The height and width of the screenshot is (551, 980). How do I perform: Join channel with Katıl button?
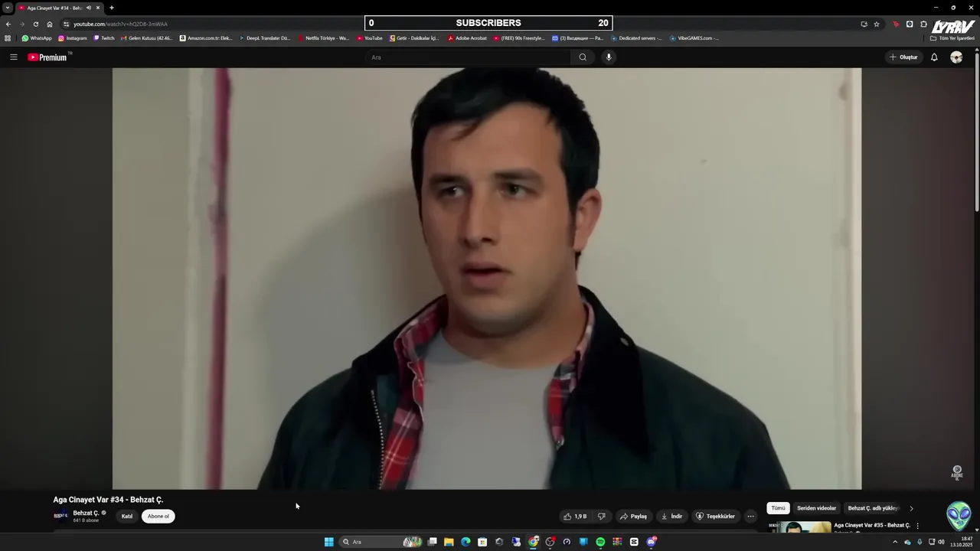coord(127,517)
